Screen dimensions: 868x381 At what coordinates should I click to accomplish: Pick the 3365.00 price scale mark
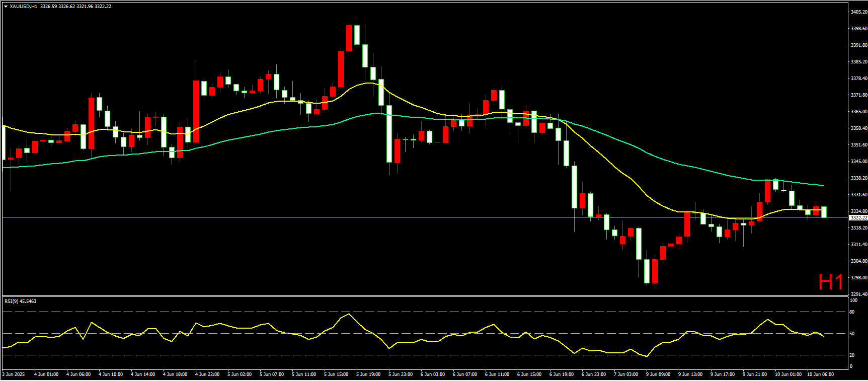(859, 112)
